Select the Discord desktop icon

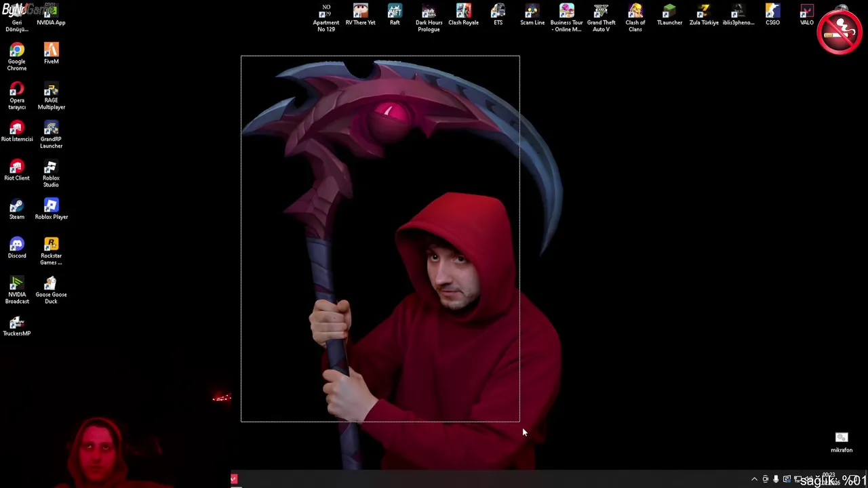point(17,247)
